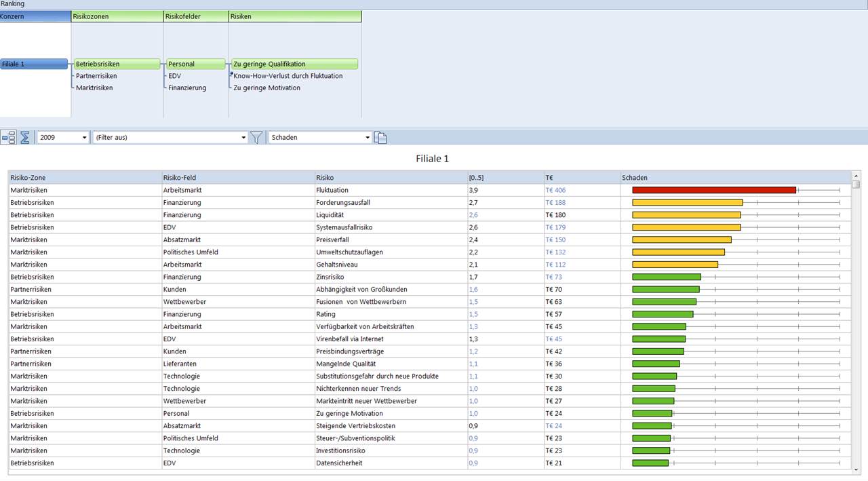Open the '(Filter aus)' dropdown
Screen dimensions: 868x481
coord(170,137)
